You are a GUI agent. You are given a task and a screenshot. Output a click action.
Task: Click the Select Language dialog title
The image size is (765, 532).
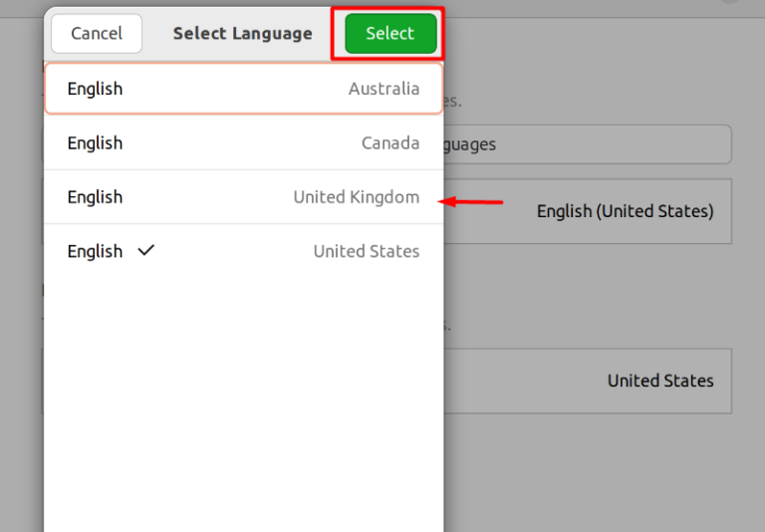[x=242, y=33]
